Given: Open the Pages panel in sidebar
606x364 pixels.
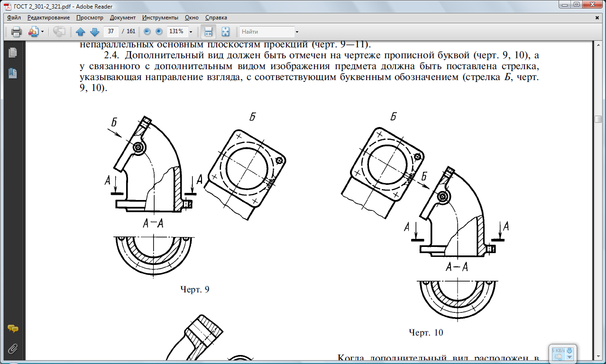Looking at the screenshot, I should tap(12, 53).
